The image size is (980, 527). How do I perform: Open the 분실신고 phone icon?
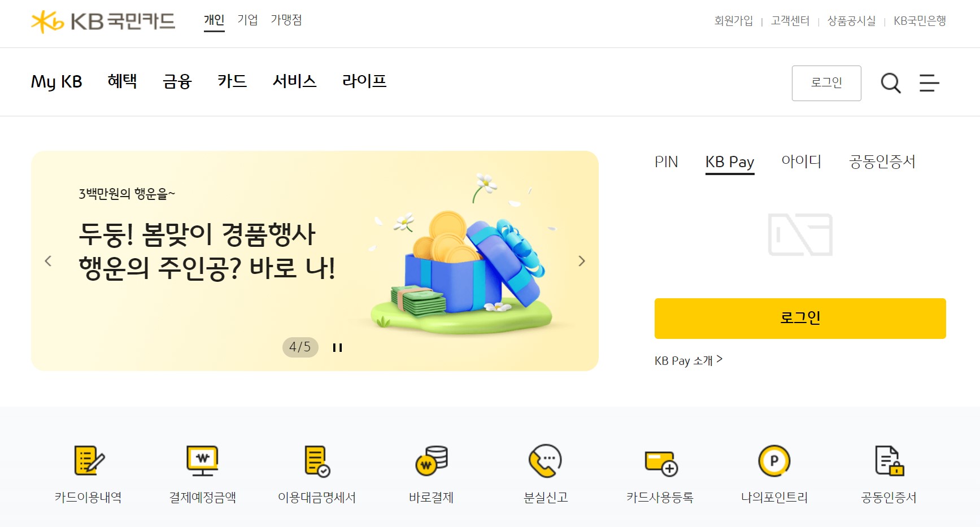click(545, 460)
